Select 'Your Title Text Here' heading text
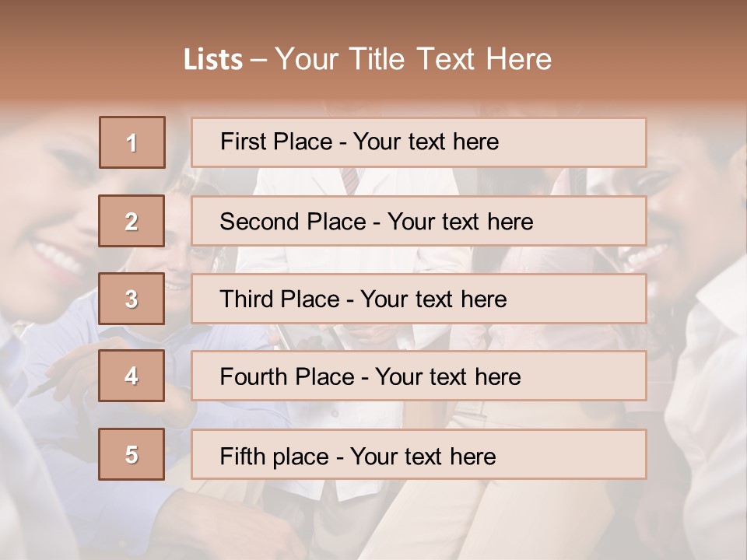 click(413, 59)
